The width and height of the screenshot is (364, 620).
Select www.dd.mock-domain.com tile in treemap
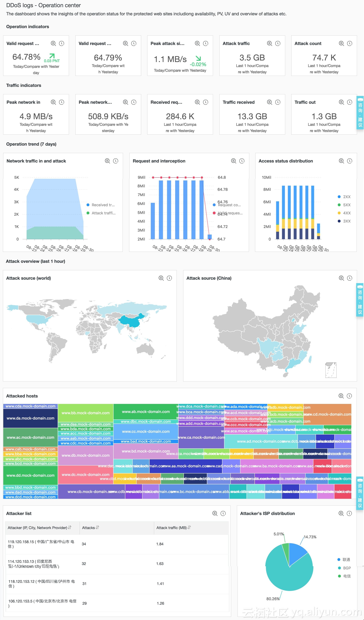pos(30,475)
